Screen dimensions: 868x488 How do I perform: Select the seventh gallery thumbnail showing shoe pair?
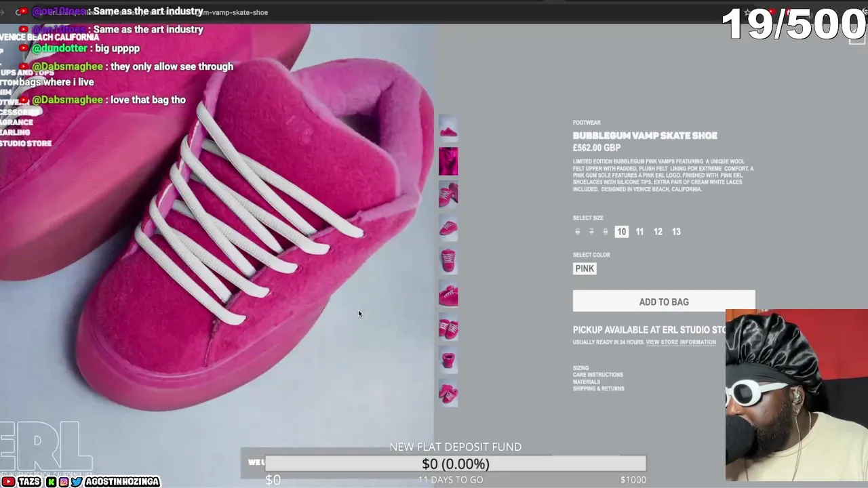tap(448, 327)
